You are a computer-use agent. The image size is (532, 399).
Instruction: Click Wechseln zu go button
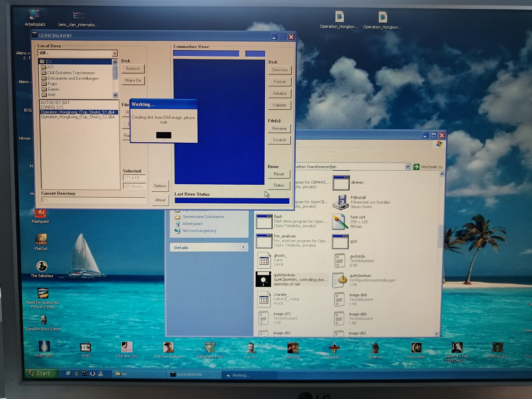tap(428, 167)
